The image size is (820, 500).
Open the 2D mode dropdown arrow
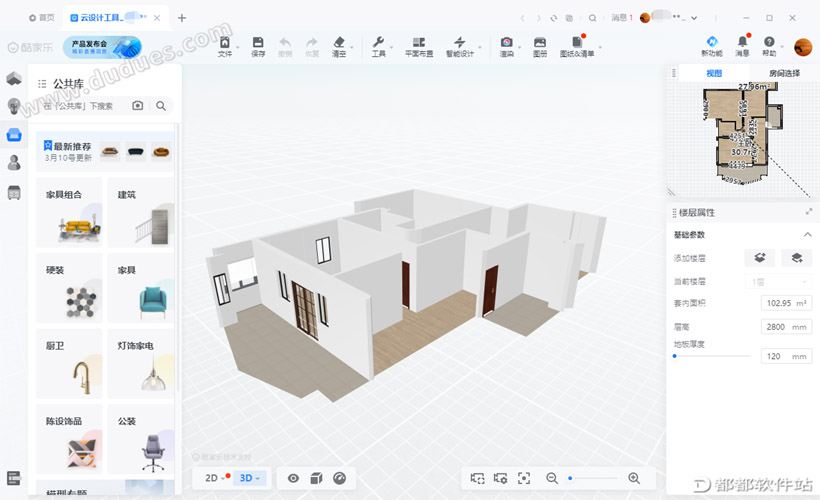[x=223, y=479]
